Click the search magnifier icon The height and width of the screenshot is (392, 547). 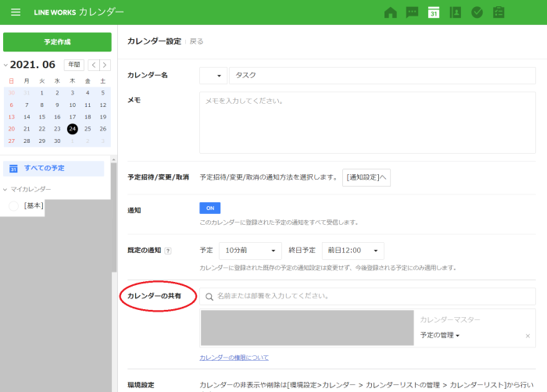pyautogui.click(x=209, y=297)
